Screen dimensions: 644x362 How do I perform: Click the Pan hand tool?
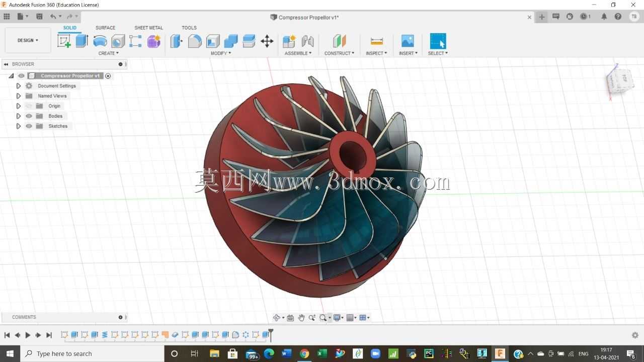[x=301, y=317]
